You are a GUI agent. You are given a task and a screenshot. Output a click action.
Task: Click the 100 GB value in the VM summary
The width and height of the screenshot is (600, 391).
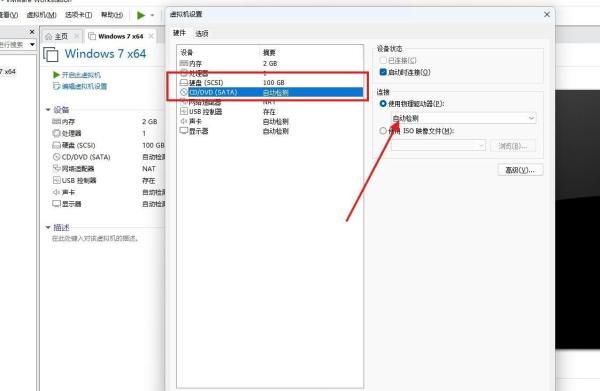pyautogui.click(x=153, y=145)
